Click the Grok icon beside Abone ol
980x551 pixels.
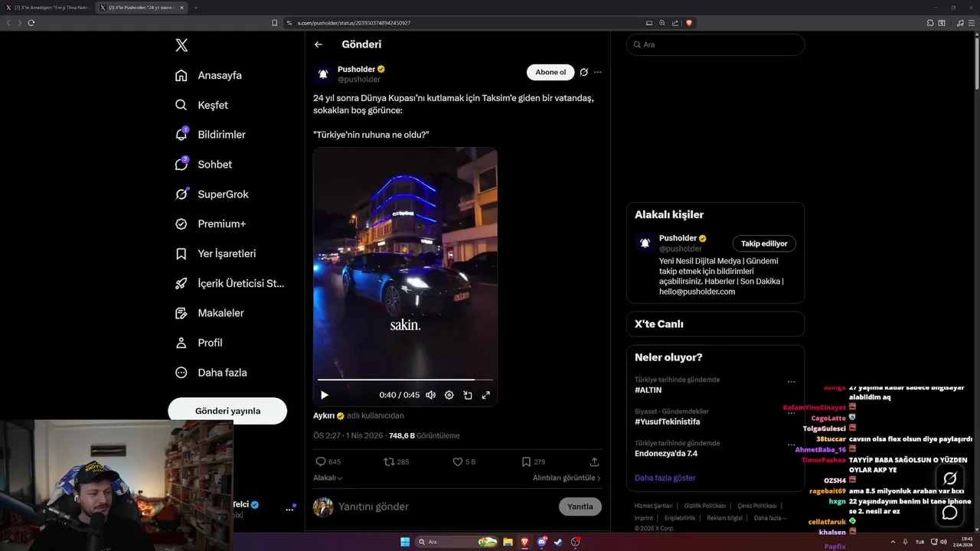[x=583, y=72]
